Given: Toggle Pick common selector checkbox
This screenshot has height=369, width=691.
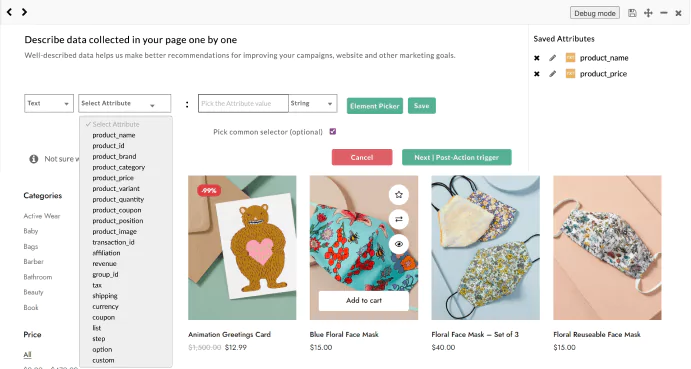Looking at the screenshot, I should (333, 131).
